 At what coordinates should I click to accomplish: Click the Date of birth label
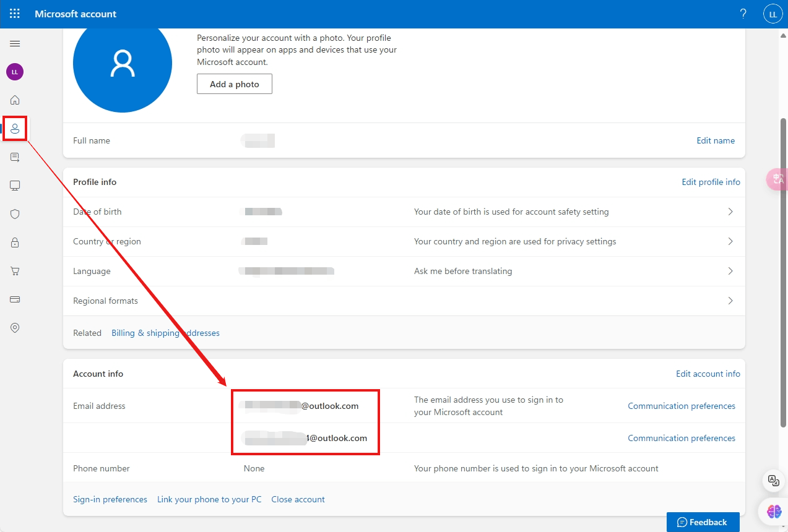(x=97, y=212)
